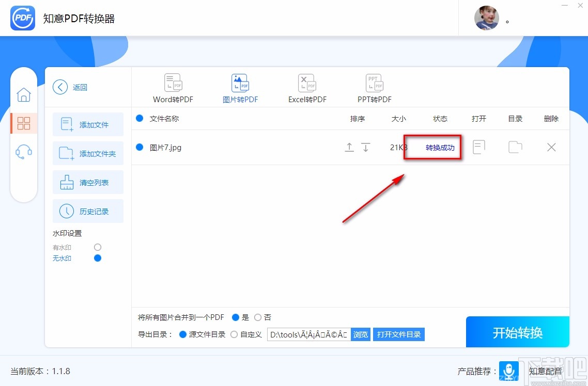The width and height of the screenshot is (588, 386).
Task: Click the 开始转换 start conversion button
Action: pos(517,332)
